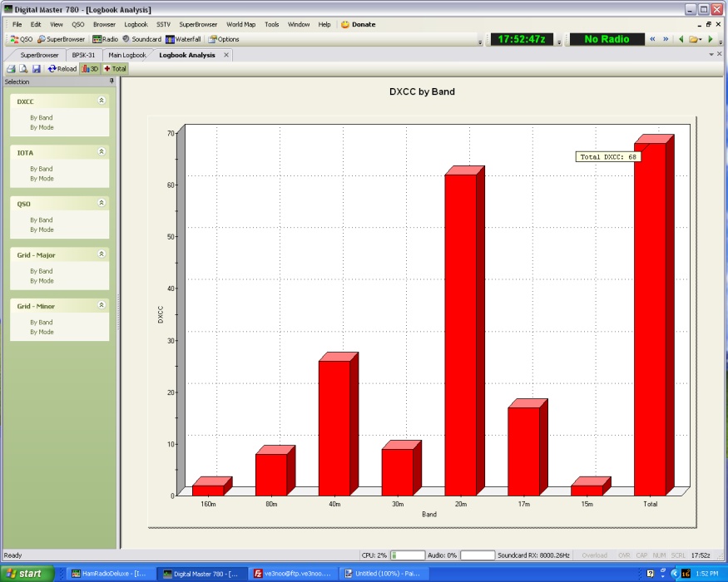
Task: Toggle the Total column display
Action: click(115, 69)
